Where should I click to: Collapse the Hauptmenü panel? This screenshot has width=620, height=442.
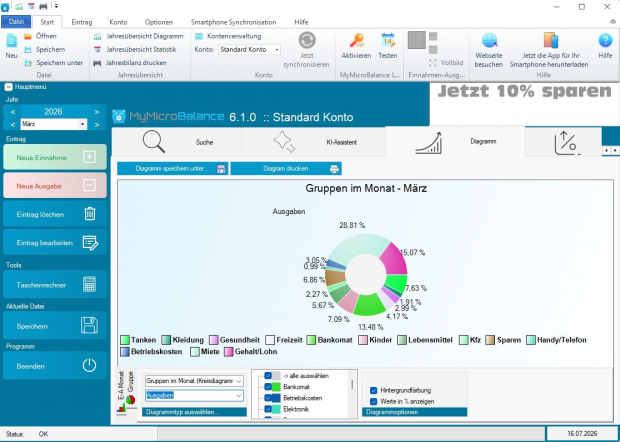click(x=8, y=87)
